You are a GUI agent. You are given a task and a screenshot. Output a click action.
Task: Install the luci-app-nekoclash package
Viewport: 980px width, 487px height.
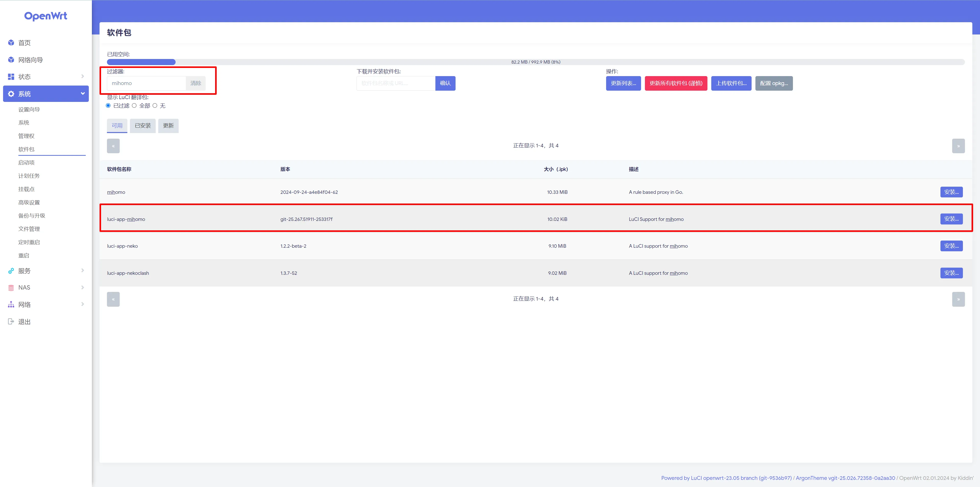[951, 273]
